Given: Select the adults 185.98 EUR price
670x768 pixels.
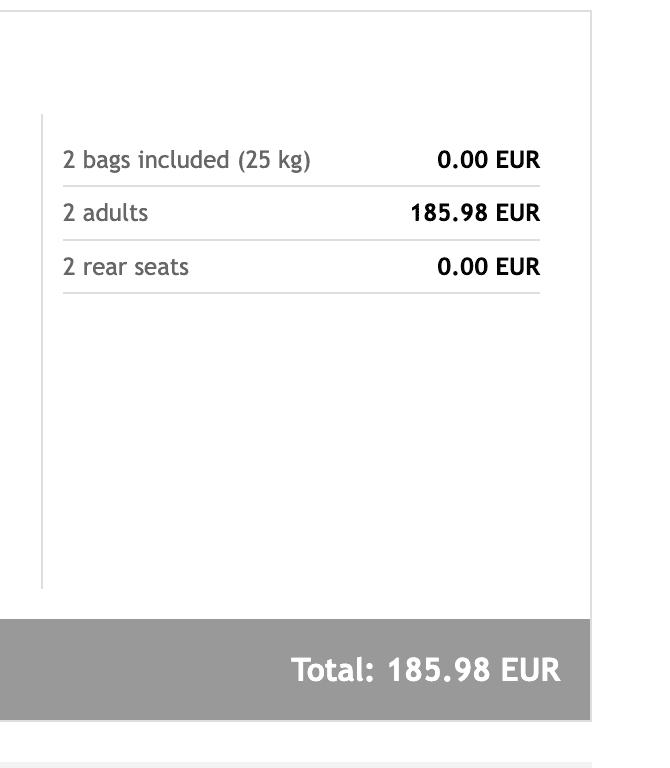Looking at the screenshot, I should click(475, 213).
